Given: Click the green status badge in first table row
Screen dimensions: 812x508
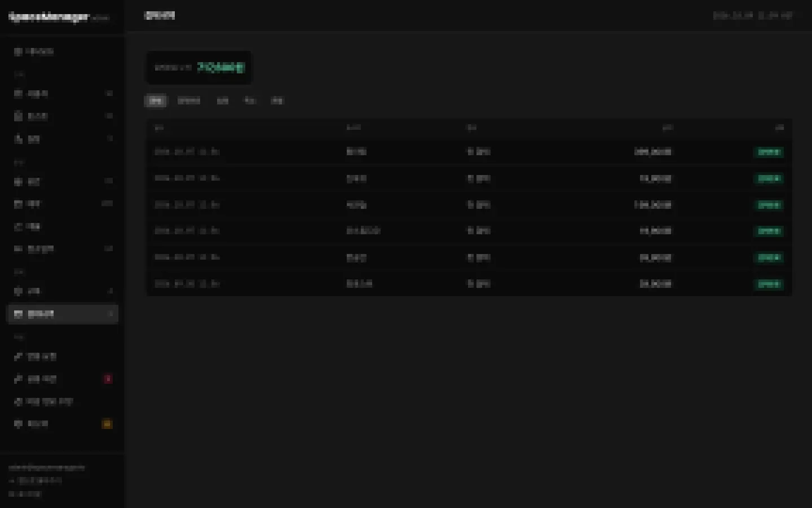Looking at the screenshot, I should 769,152.
